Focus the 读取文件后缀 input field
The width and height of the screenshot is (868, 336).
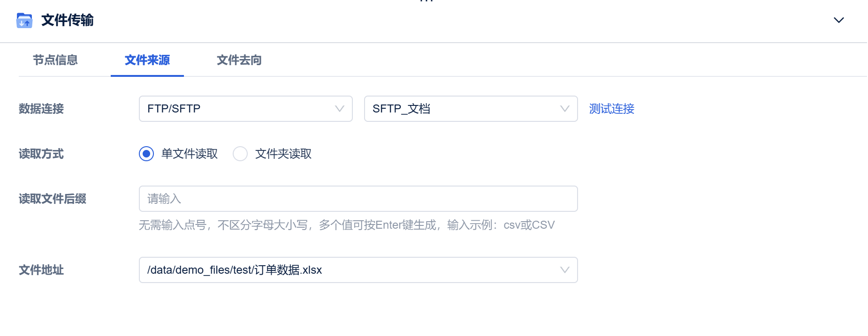point(358,199)
